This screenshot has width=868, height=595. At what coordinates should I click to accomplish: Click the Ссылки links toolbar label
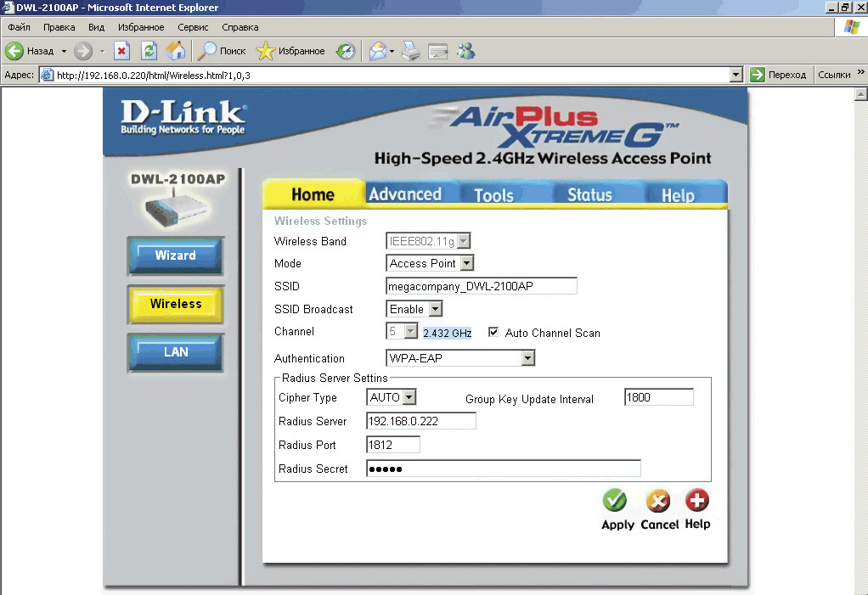[834, 75]
